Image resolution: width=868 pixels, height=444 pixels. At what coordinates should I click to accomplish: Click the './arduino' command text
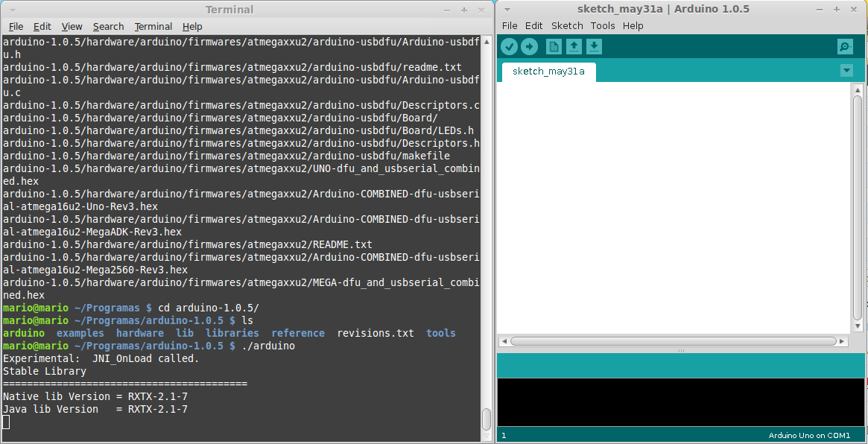[x=268, y=346]
